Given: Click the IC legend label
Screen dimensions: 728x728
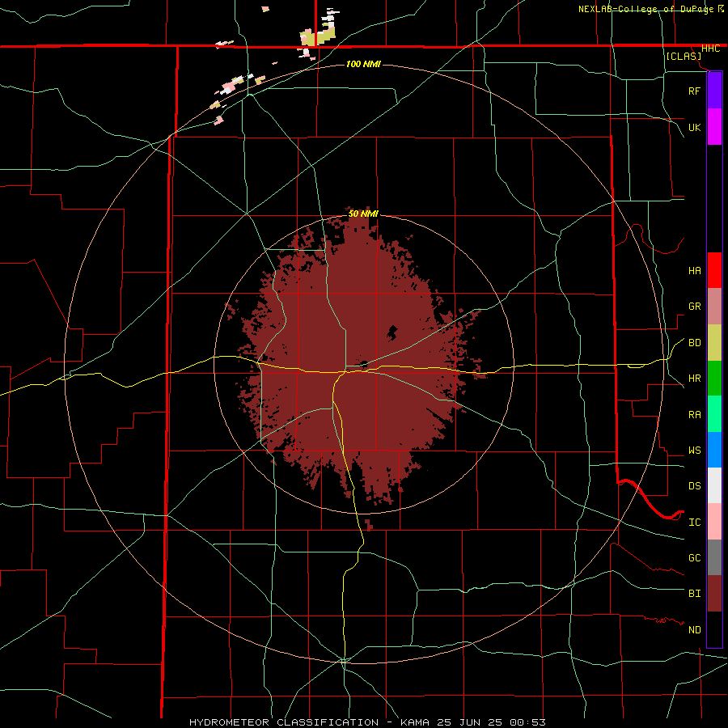Looking at the screenshot, I should [x=694, y=523].
